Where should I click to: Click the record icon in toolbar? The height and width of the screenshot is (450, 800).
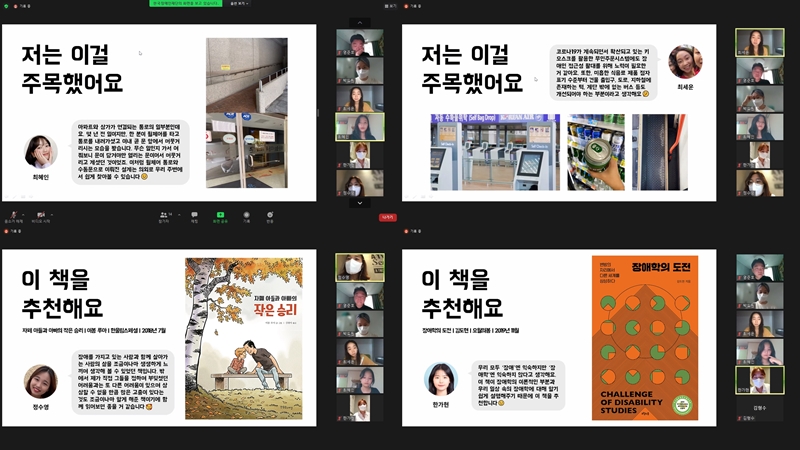tap(246, 215)
